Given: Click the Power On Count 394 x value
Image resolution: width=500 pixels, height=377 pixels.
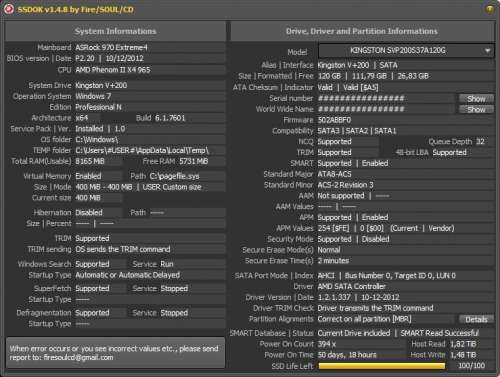Looking at the screenshot, I should click(x=327, y=344).
